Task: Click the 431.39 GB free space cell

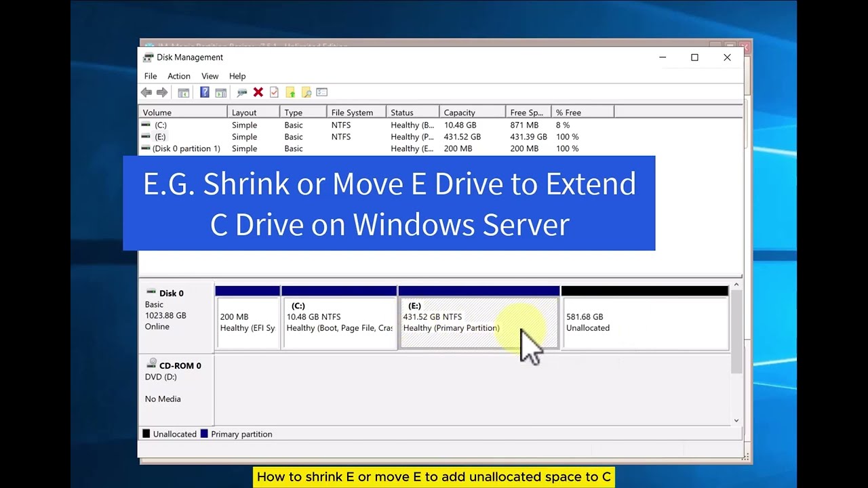Action: pos(529,136)
